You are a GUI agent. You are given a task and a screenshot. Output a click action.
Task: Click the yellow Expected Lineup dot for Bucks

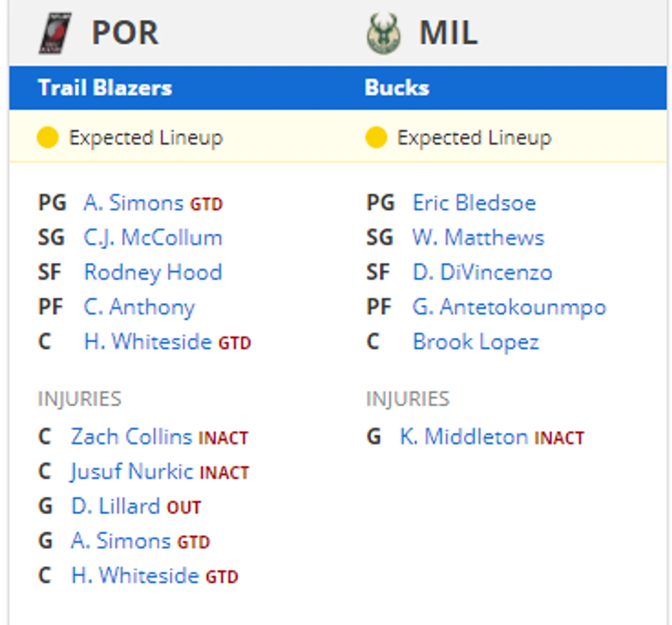376,137
